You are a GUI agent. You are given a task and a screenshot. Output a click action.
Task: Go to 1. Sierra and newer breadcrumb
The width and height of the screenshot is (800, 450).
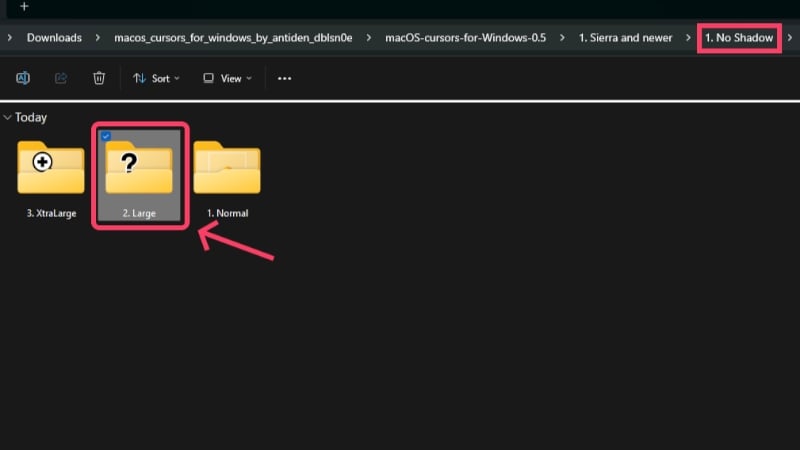(626, 38)
